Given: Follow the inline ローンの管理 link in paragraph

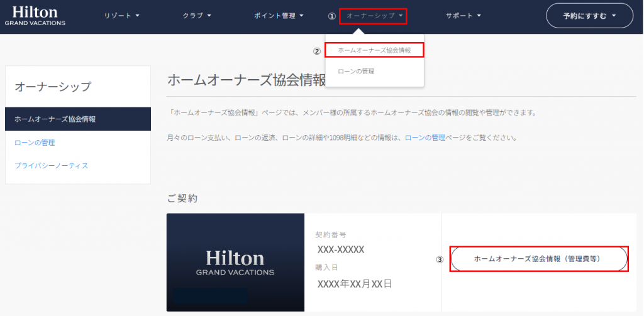Looking at the screenshot, I should 425,138.
